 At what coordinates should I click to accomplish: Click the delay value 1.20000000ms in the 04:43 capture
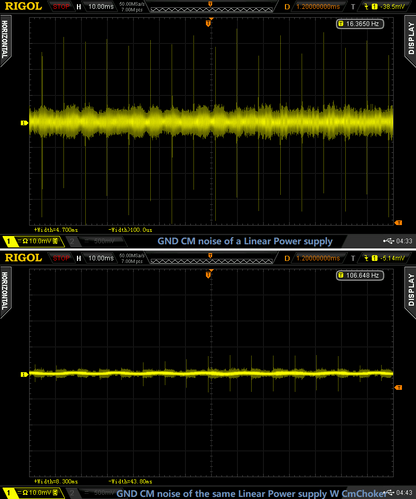tap(318, 258)
